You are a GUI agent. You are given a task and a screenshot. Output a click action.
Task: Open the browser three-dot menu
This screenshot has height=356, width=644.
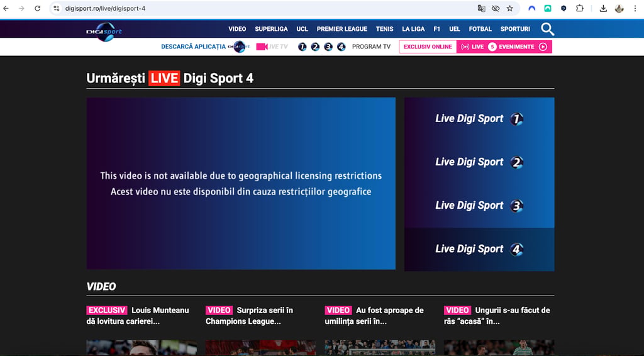[x=635, y=8]
